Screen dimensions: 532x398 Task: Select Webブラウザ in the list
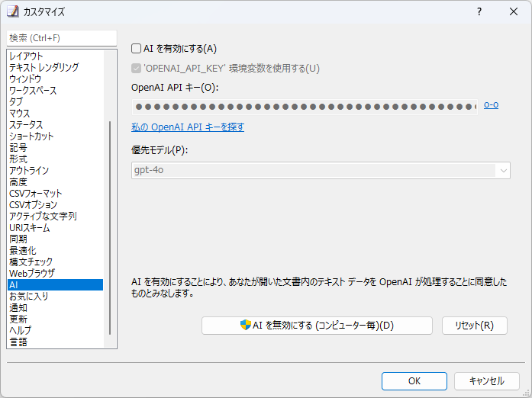pos(55,273)
